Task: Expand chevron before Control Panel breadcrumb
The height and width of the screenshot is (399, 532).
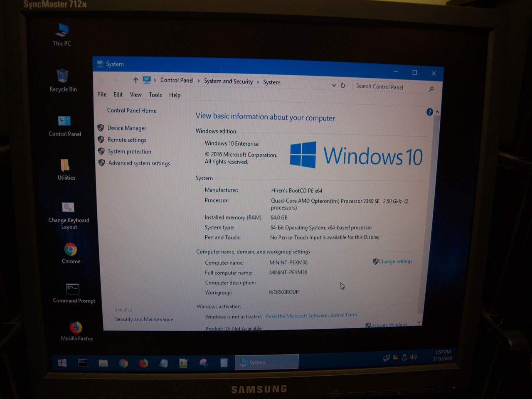Action: pos(155,80)
